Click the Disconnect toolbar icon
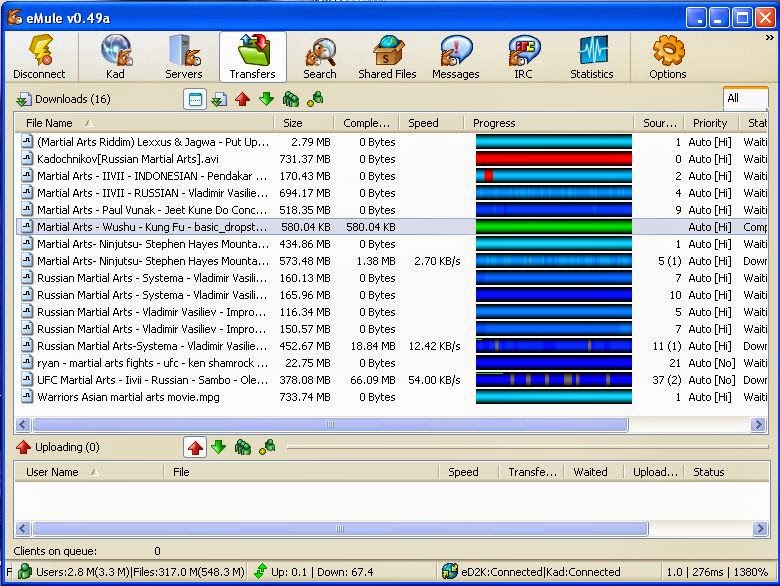The image size is (780, 586). click(x=39, y=57)
